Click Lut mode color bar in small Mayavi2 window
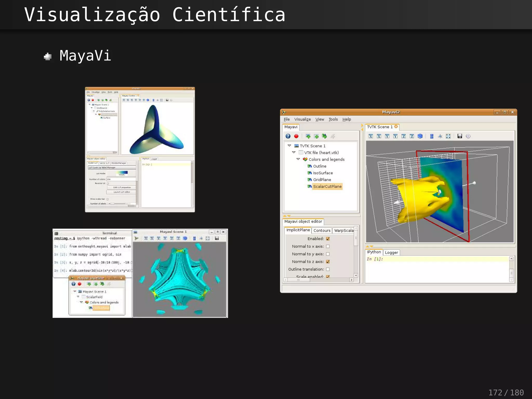The width and height of the screenshot is (532, 399). coord(122,173)
